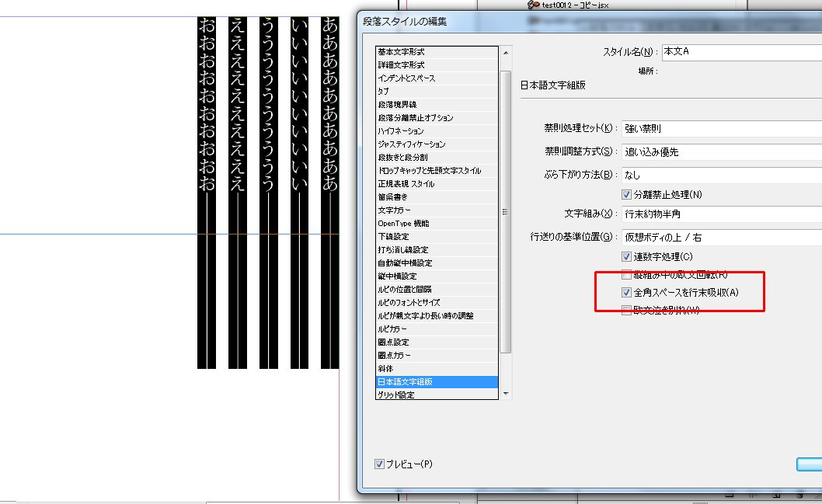Open ぶら下がり方法 dropdown showing なし
822x504 pixels.
722,175
